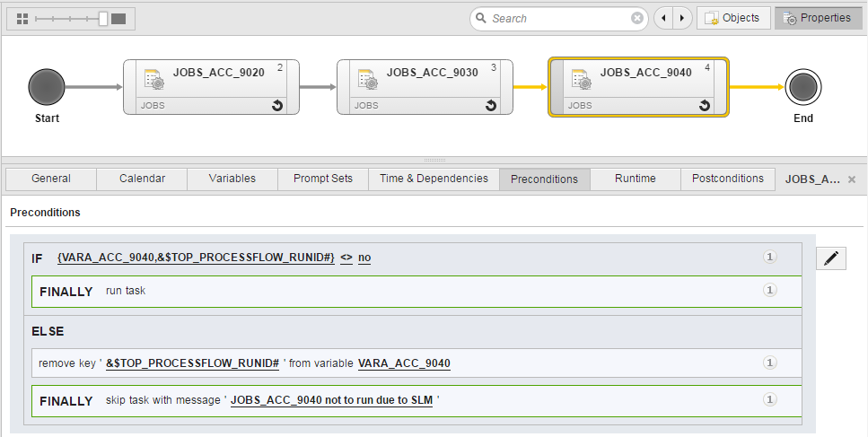The width and height of the screenshot is (868, 437).
Task: Go to previous search result arrow
Action: [663, 18]
